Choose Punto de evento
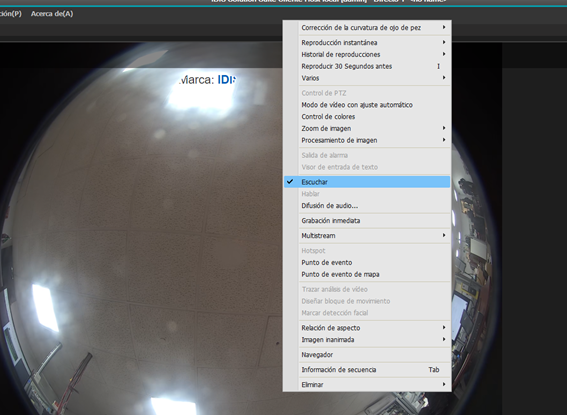The width and height of the screenshot is (567, 415). point(367,262)
